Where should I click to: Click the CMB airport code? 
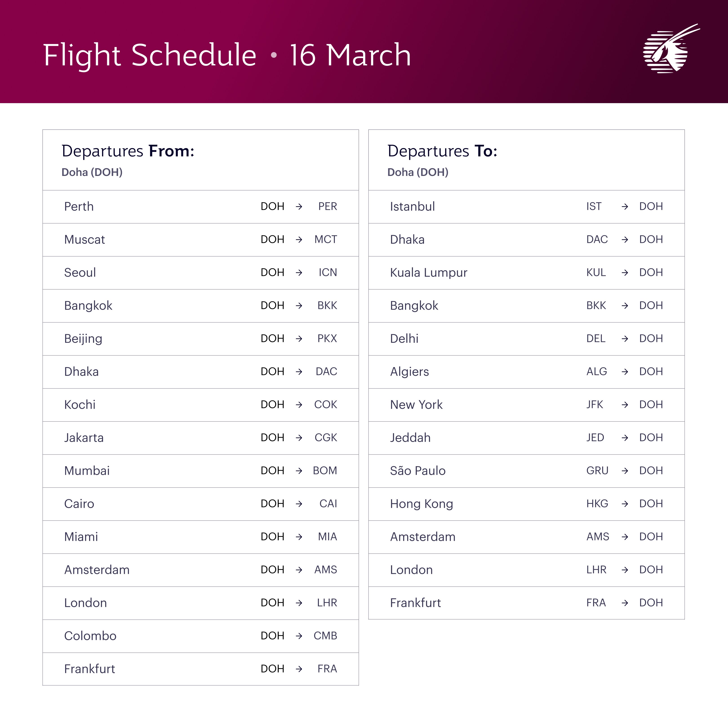point(325,636)
